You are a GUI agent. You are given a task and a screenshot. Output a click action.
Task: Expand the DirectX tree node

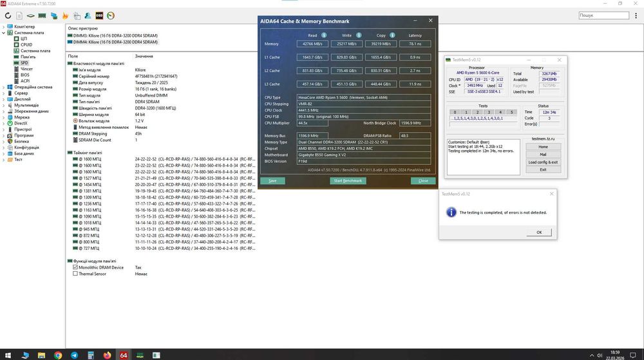click(4, 123)
